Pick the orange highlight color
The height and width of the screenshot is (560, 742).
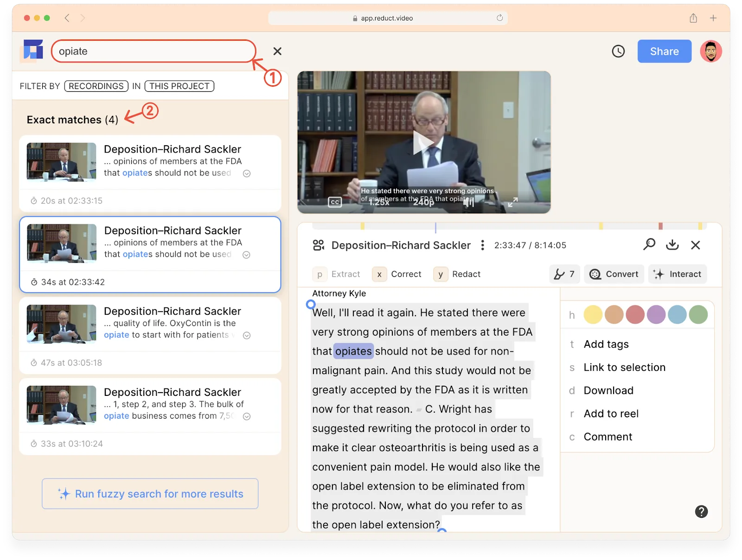[614, 314]
